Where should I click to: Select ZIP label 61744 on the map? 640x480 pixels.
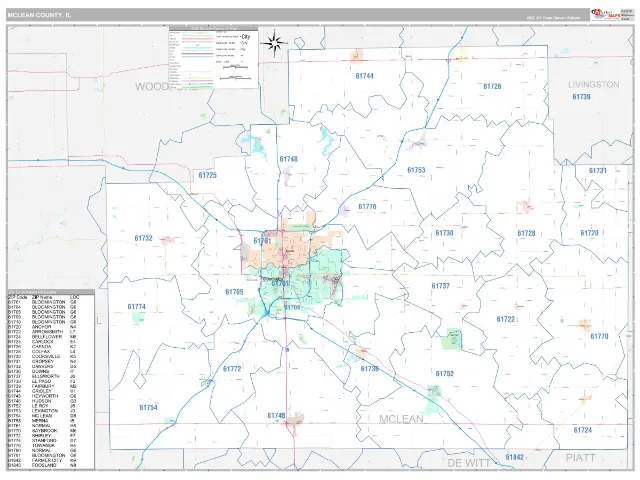click(364, 76)
